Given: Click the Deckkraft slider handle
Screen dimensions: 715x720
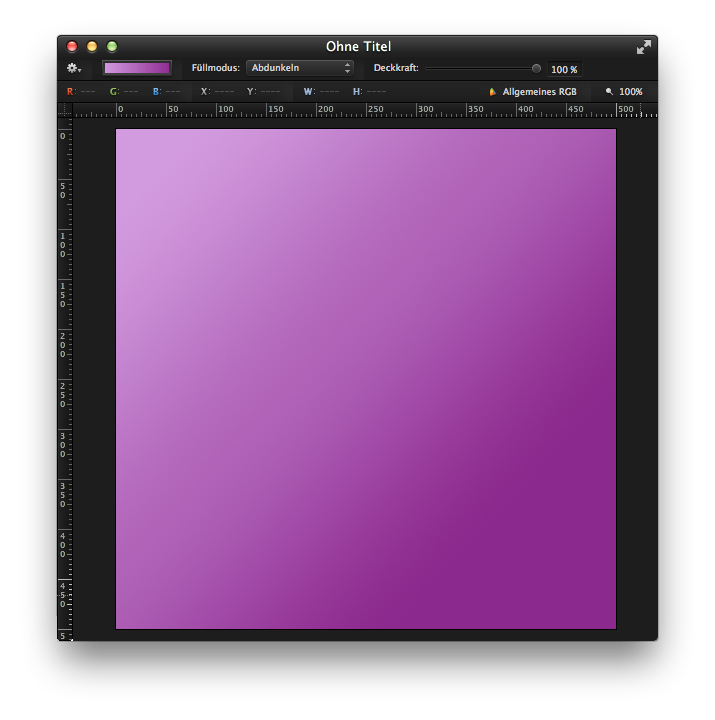Looking at the screenshot, I should pos(537,69).
